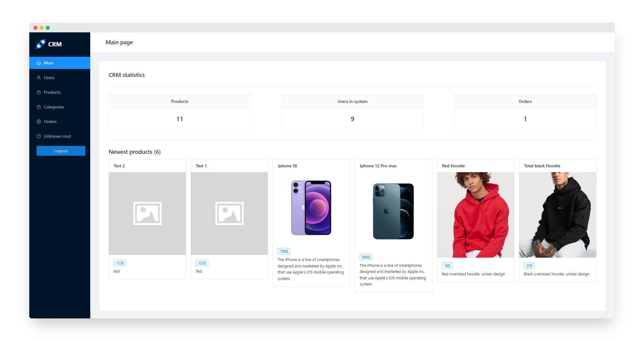Click the Users in system count card

tap(352, 113)
